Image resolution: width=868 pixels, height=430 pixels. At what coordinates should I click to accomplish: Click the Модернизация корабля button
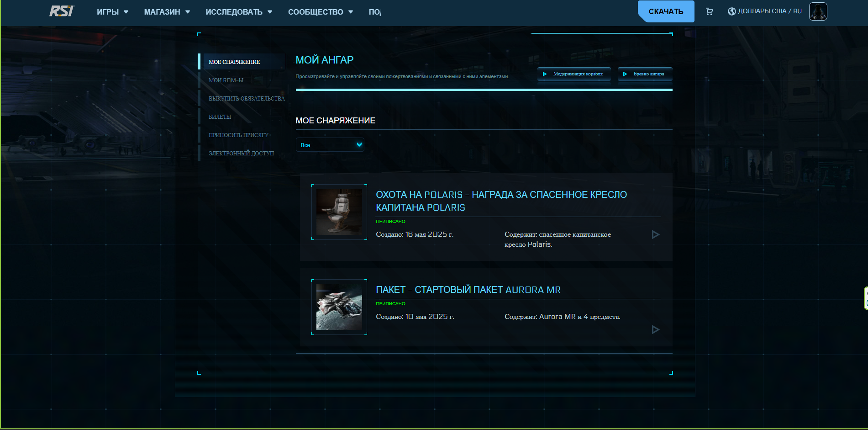point(574,74)
